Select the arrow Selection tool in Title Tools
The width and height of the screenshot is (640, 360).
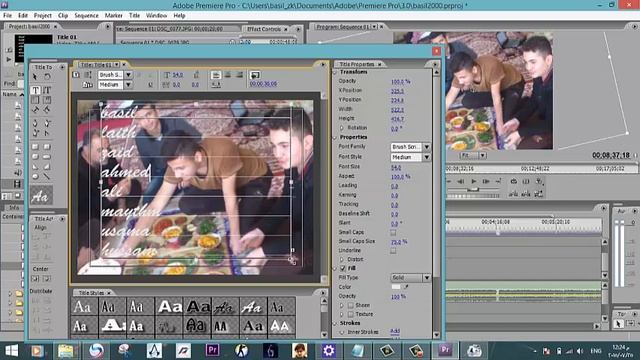(35, 77)
